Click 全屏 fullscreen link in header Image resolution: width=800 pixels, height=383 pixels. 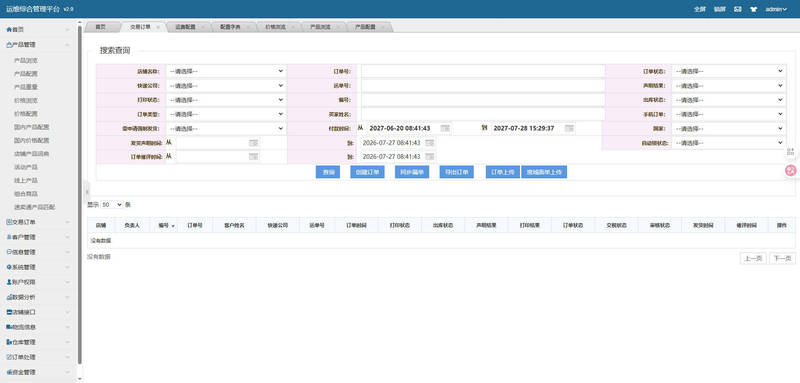pos(700,9)
